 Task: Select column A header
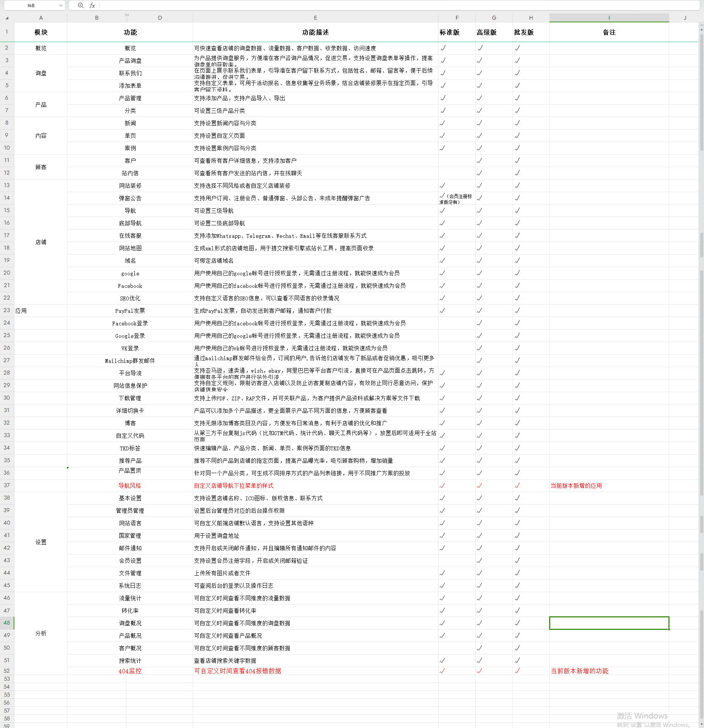point(41,18)
